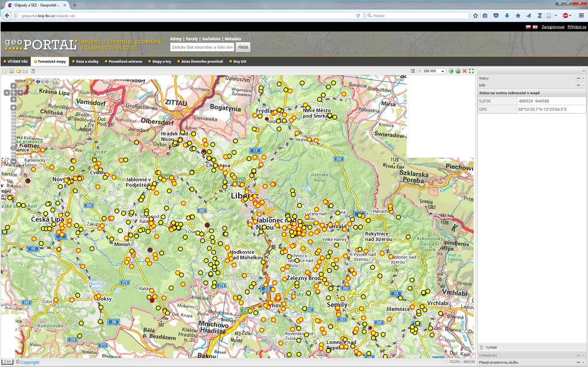Open the Adblock Plus dropdown arrow
588x367 pixels.
(570, 16)
